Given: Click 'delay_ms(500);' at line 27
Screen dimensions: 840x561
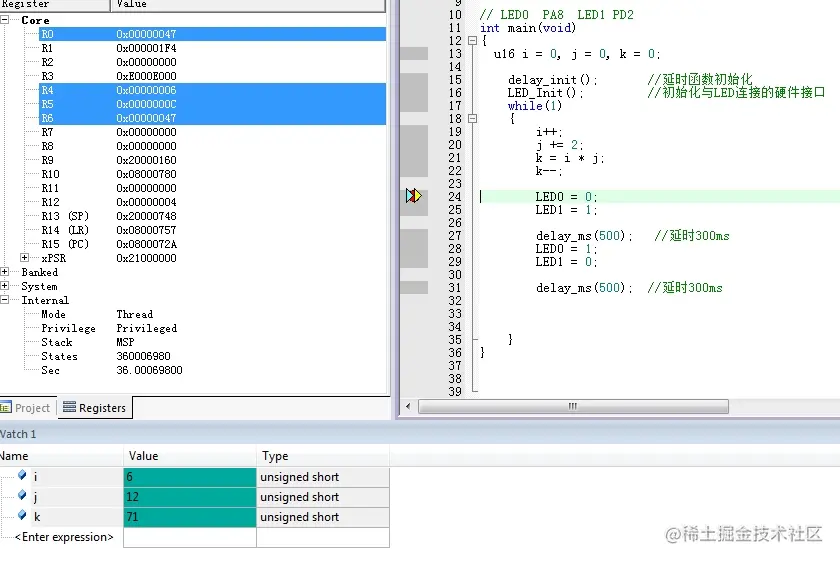Looking at the screenshot, I should (x=584, y=236).
